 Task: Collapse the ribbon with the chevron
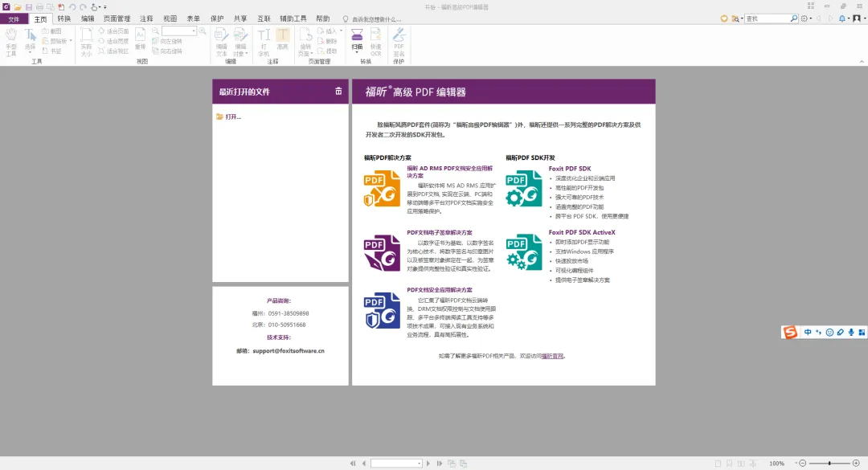[x=862, y=61]
